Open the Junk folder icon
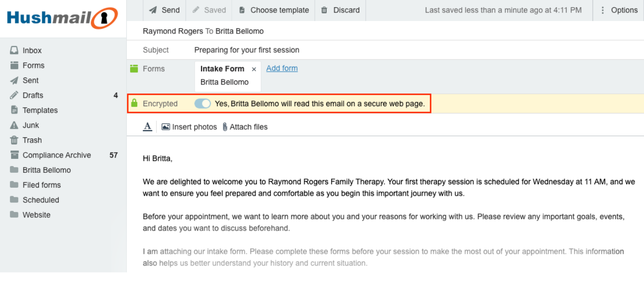Image resolution: width=644 pixels, height=292 pixels. pos(15,125)
